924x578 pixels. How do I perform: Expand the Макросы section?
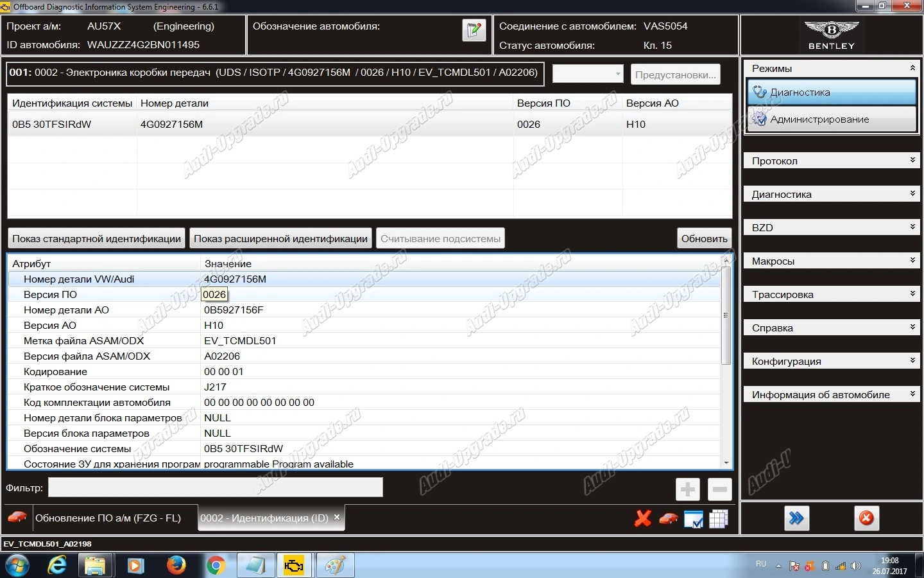point(832,261)
